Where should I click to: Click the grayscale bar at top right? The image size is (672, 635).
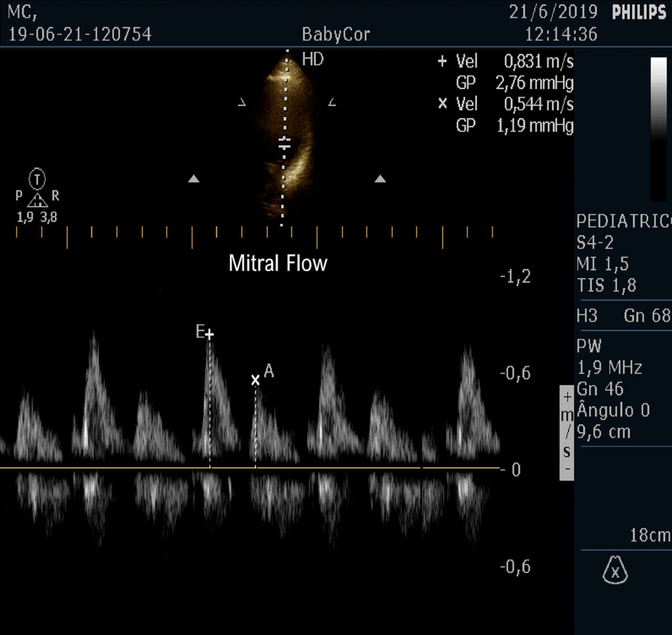click(x=659, y=129)
